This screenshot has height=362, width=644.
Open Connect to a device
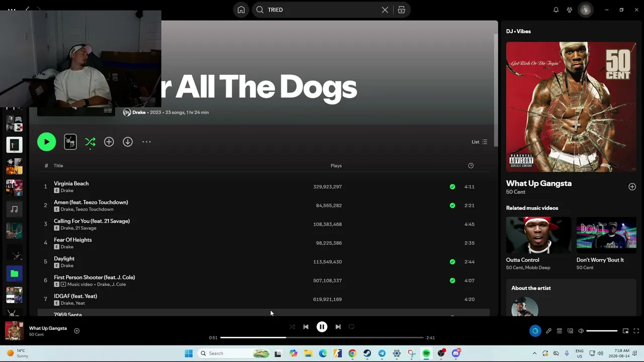click(x=570, y=331)
